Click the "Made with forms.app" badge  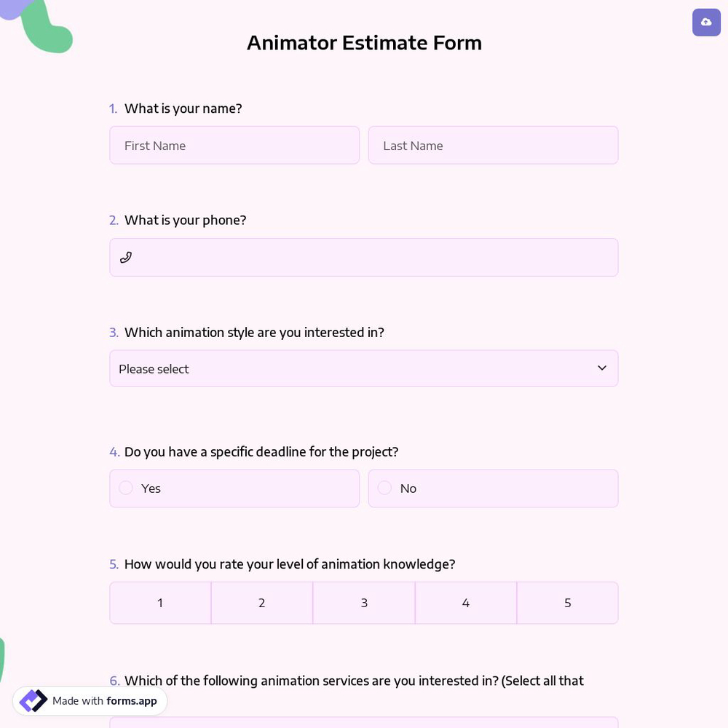click(x=90, y=700)
